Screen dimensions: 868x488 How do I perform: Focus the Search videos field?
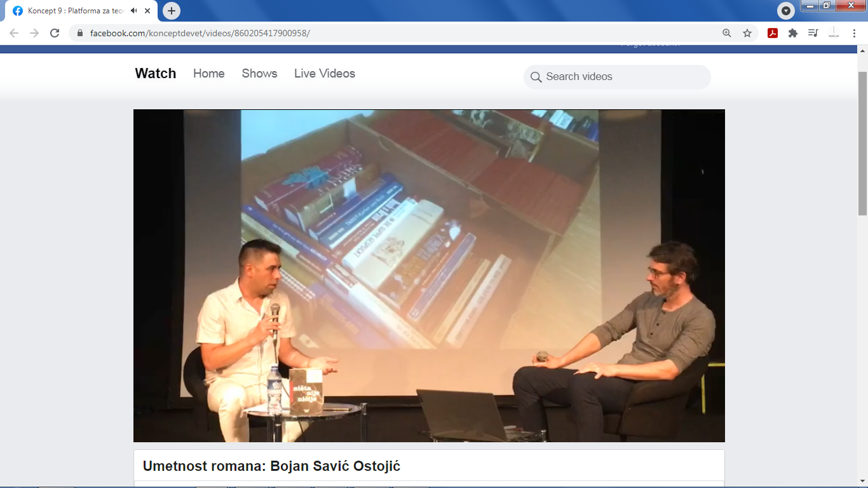click(617, 77)
